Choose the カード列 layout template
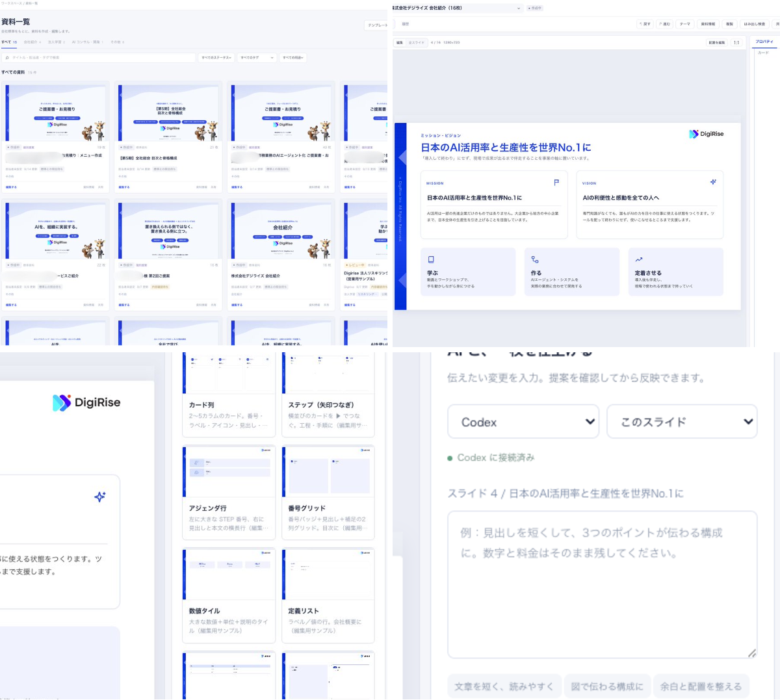 pos(229,395)
